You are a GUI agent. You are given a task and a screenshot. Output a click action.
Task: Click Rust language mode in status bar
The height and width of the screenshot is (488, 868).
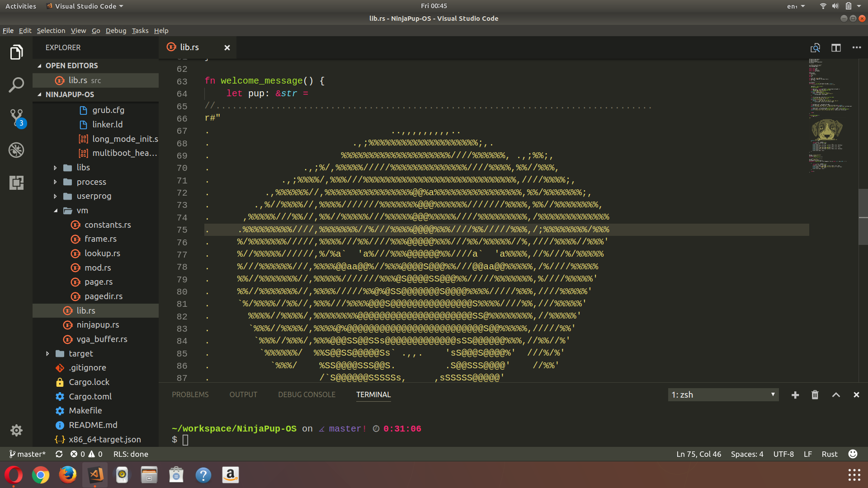[829, 454]
